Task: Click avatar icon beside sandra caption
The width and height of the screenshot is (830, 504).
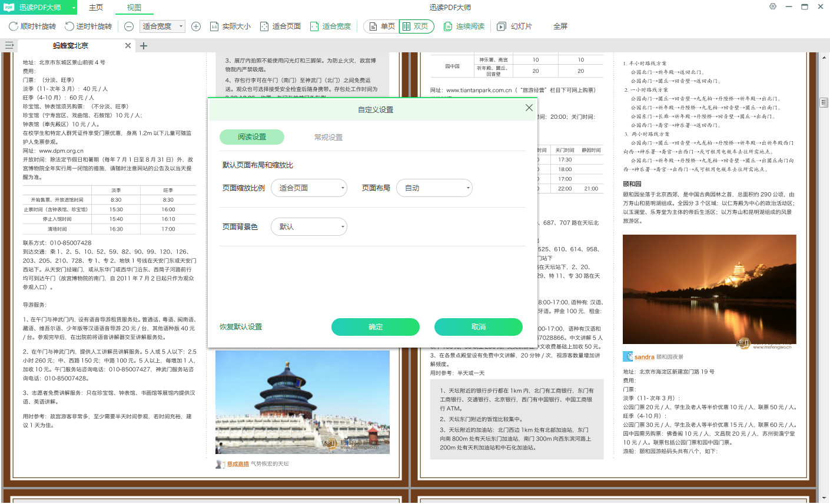Action: [x=628, y=356]
